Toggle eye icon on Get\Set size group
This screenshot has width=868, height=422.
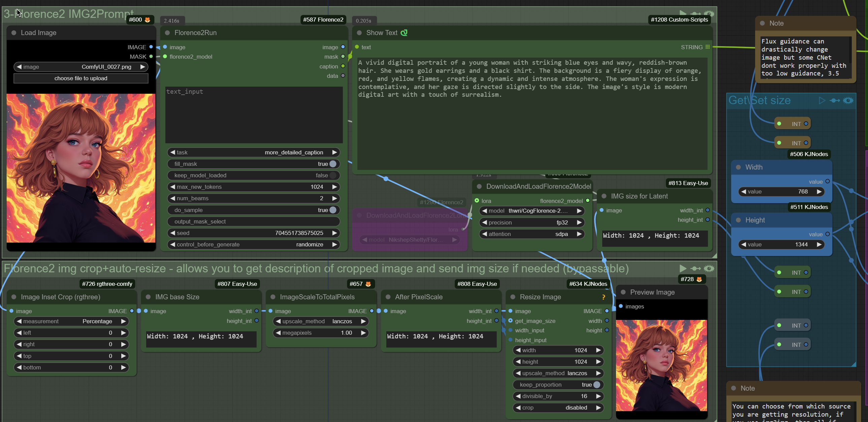coord(848,100)
